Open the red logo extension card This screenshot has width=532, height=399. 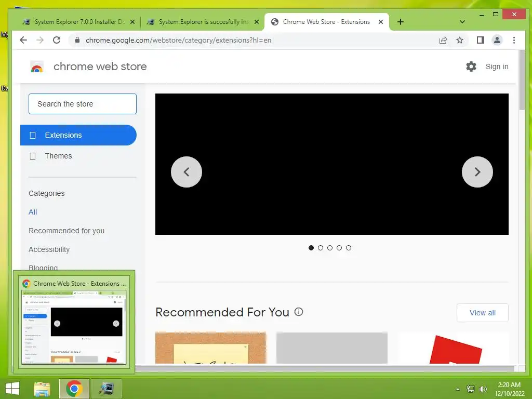click(453, 348)
